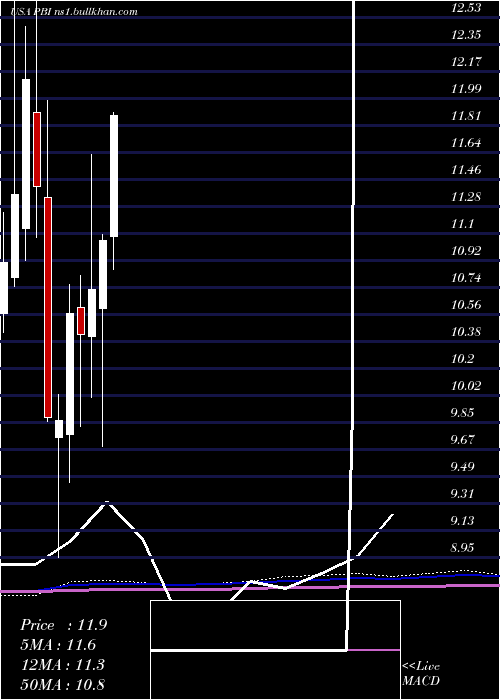Click the '12MA : 11.3' readout

pyautogui.click(x=63, y=664)
